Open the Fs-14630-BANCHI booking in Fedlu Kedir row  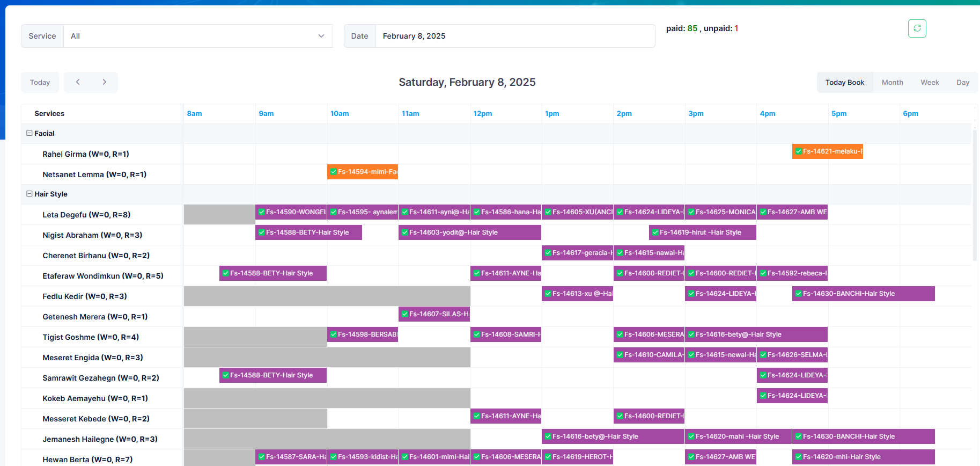[863, 294]
